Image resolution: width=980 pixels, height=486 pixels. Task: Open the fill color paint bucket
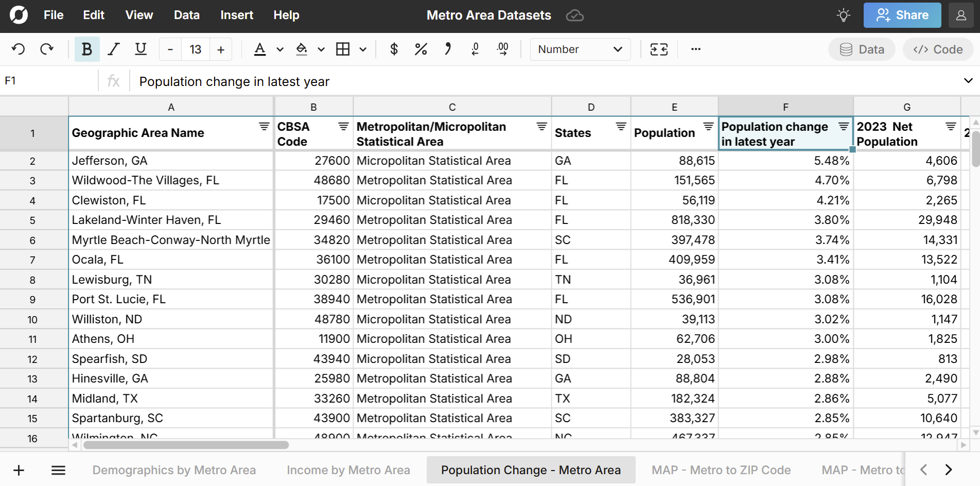tap(302, 49)
